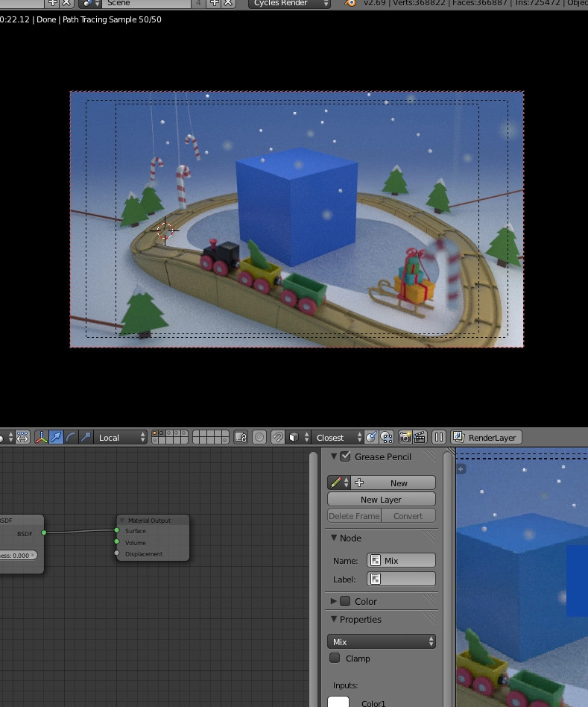The width and height of the screenshot is (588, 707).
Task: Click the Path Tracing Sample status text
Action: (112, 19)
